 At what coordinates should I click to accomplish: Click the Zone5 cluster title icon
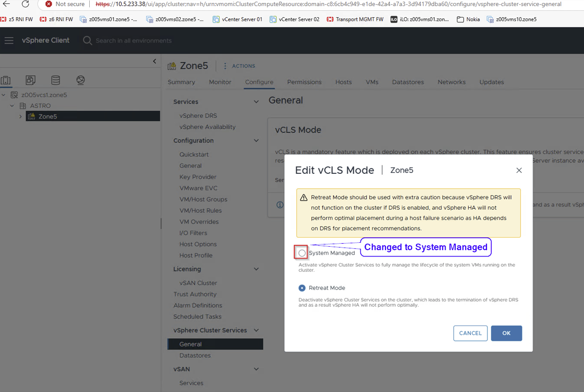[x=172, y=66]
